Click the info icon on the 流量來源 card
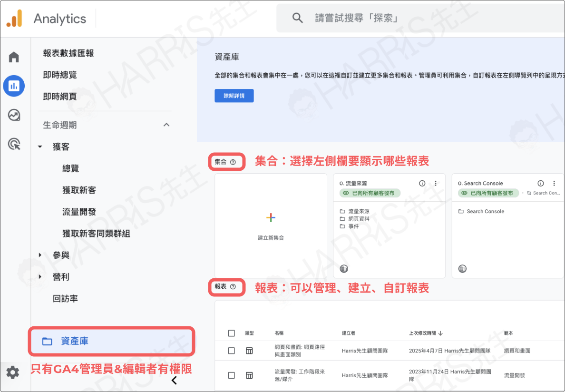 tap(422, 183)
